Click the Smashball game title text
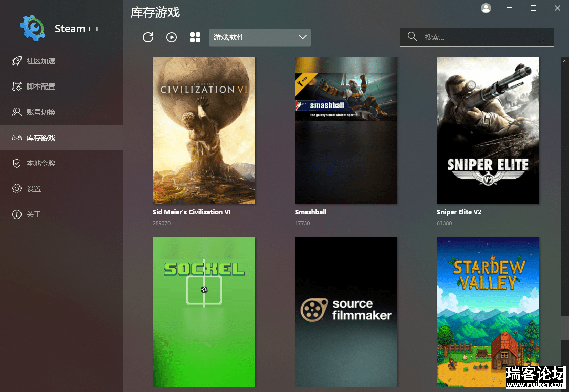The image size is (569, 392). pyautogui.click(x=310, y=212)
